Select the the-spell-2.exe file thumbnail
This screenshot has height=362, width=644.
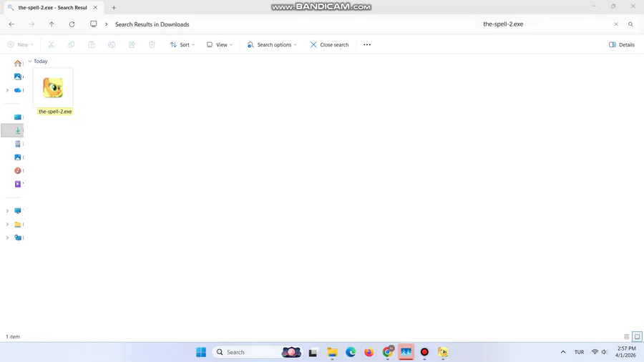[x=53, y=87]
